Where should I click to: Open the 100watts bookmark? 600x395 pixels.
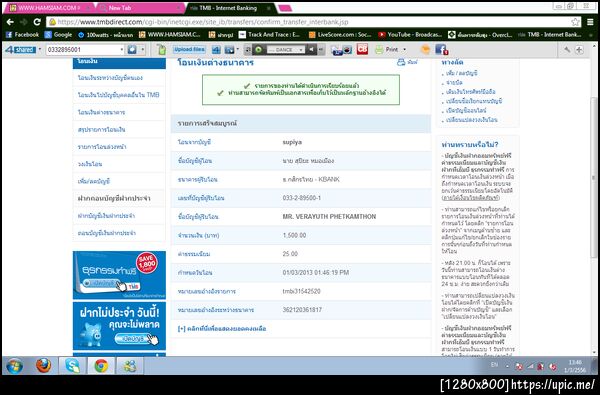tap(105, 35)
